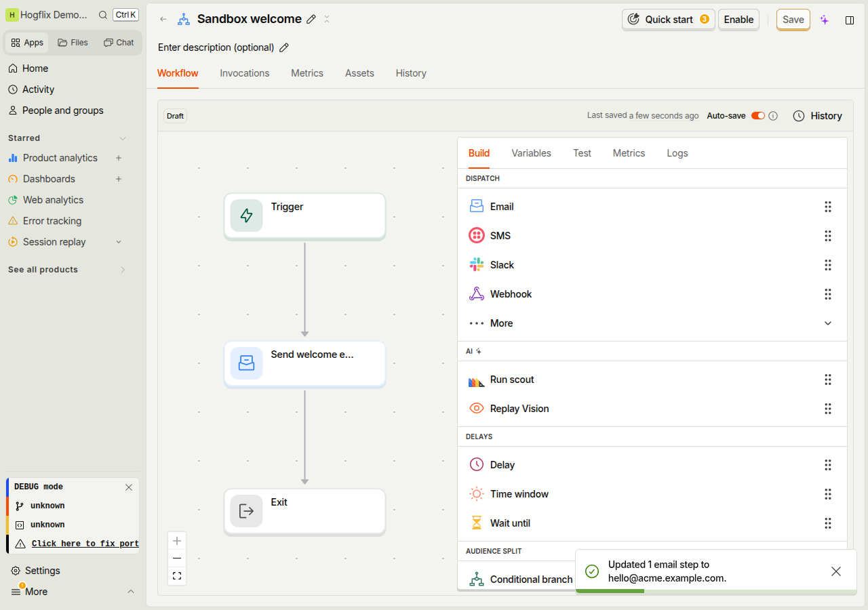Zoom in on the workflow canvas

tap(177, 541)
